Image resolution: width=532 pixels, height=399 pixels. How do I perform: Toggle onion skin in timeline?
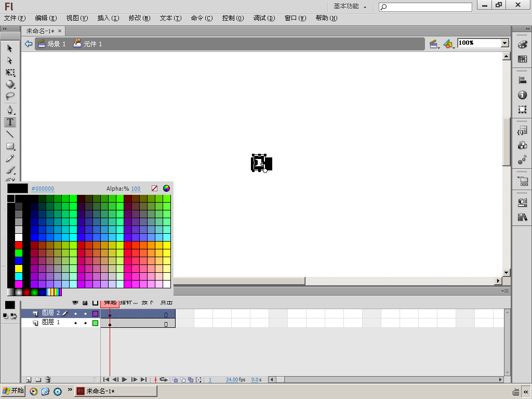pyautogui.click(x=175, y=380)
